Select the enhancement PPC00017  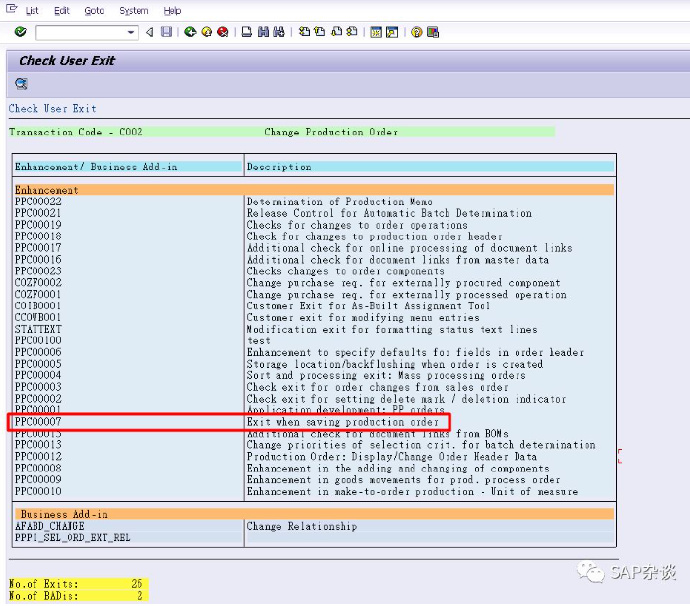coord(38,248)
